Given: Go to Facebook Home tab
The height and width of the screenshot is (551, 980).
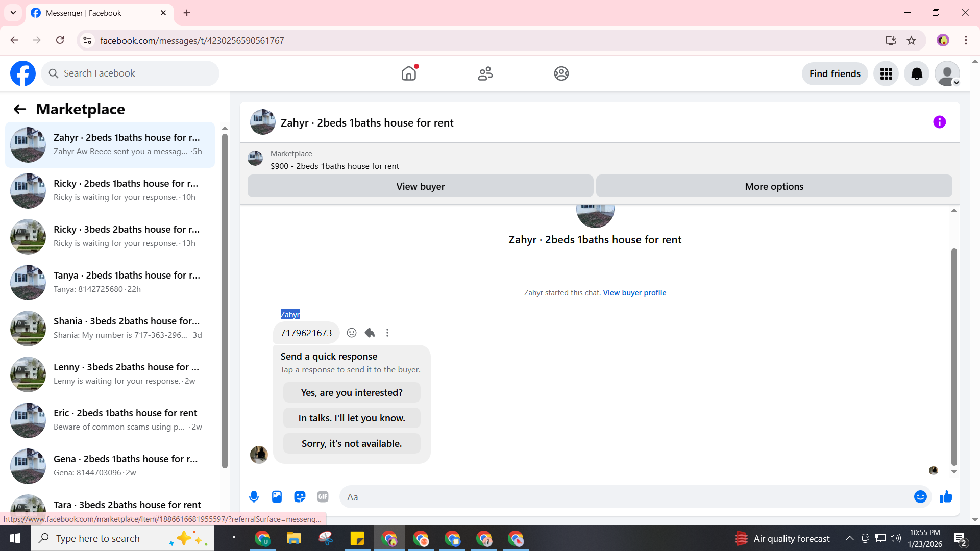Looking at the screenshot, I should pos(409,73).
